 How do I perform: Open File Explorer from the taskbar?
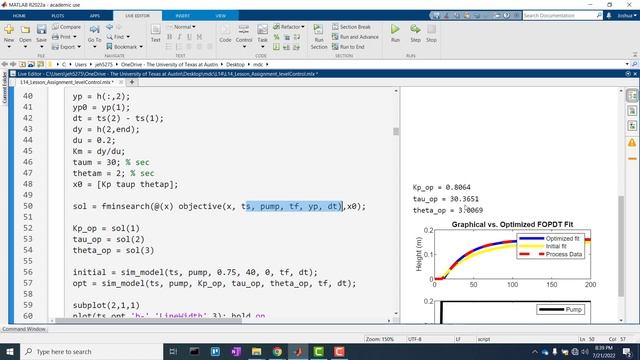point(256,351)
